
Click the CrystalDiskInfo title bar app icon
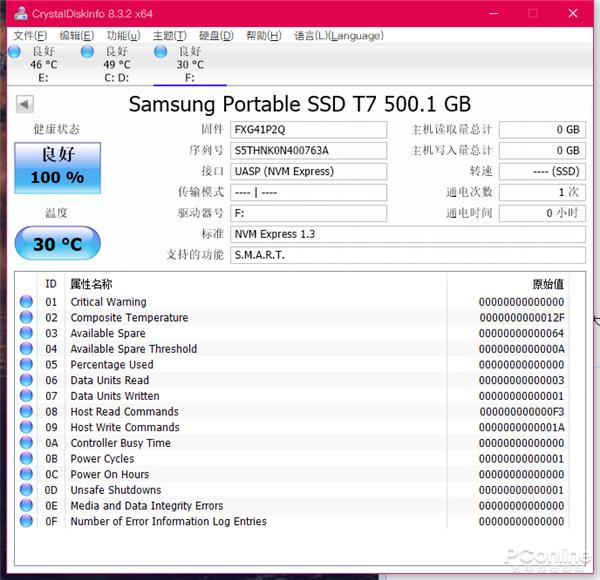point(21,13)
